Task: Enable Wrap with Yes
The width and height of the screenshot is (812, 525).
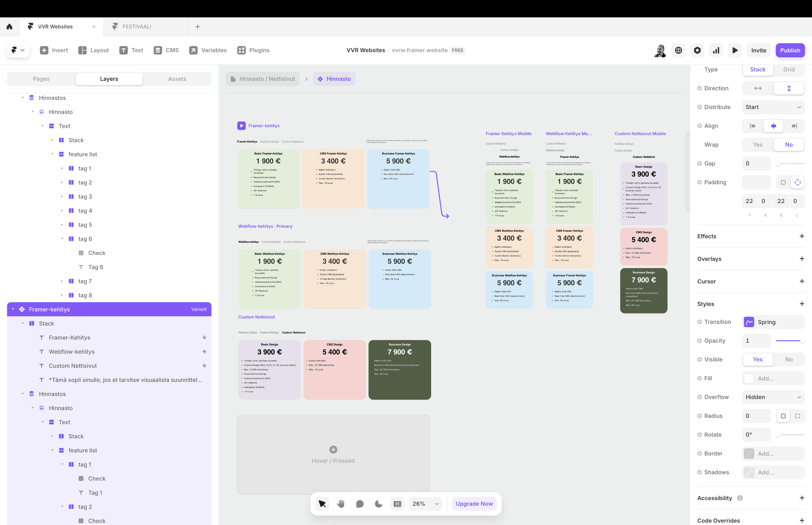Action: point(758,145)
